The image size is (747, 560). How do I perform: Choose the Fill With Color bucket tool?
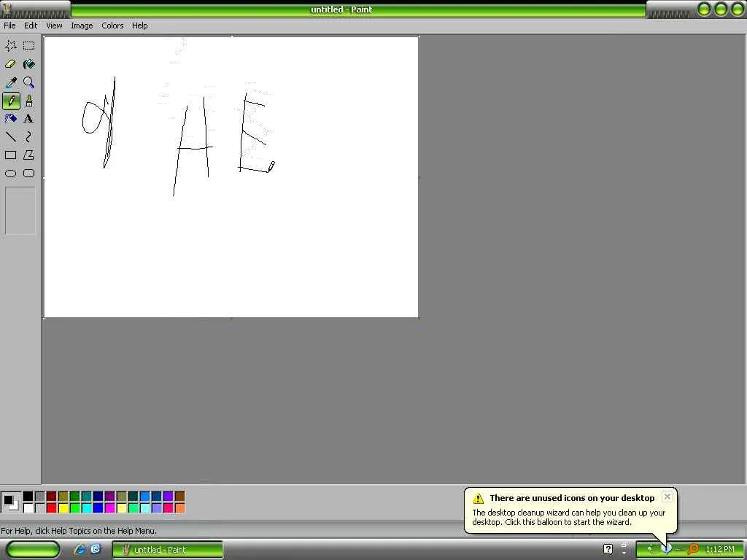[x=28, y=64]
